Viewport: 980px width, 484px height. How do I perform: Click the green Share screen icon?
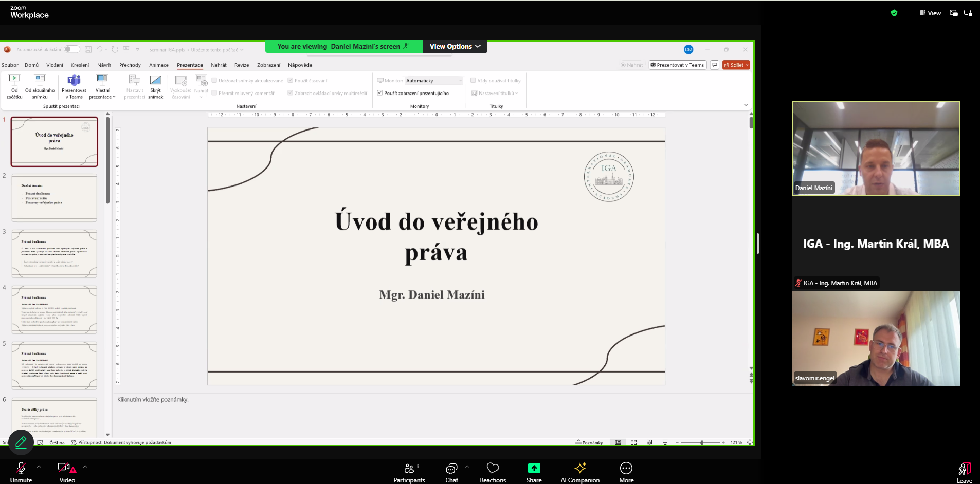tap(534, 468)
